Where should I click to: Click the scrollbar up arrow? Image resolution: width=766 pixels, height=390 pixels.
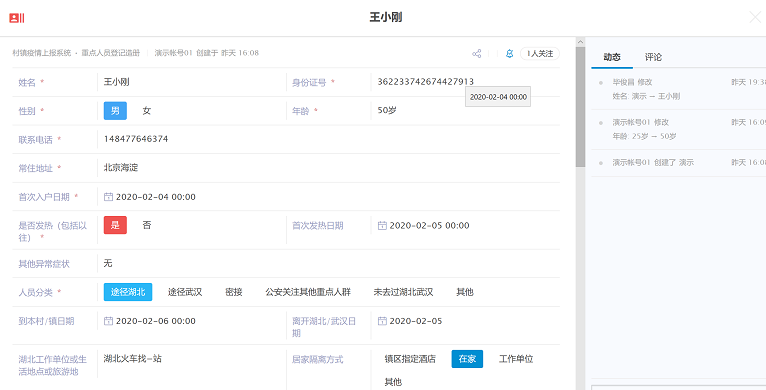tap(580, 42)
